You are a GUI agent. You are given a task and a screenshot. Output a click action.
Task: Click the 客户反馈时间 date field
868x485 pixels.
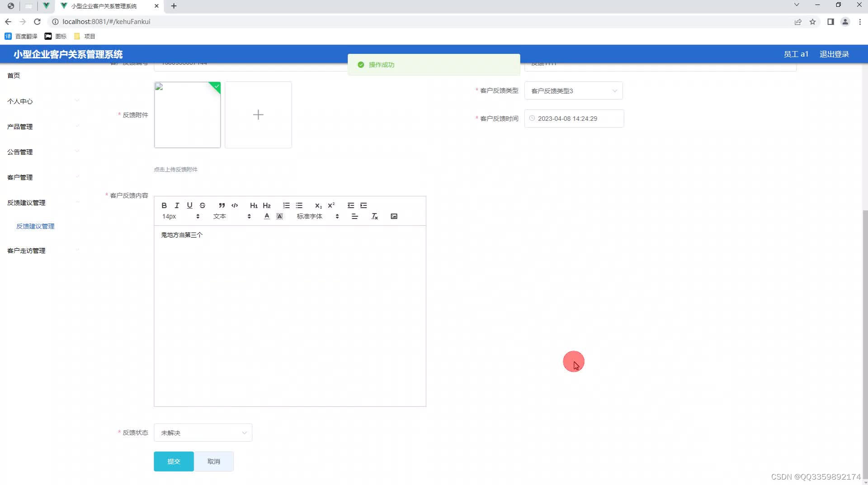[x=574, y=119]
